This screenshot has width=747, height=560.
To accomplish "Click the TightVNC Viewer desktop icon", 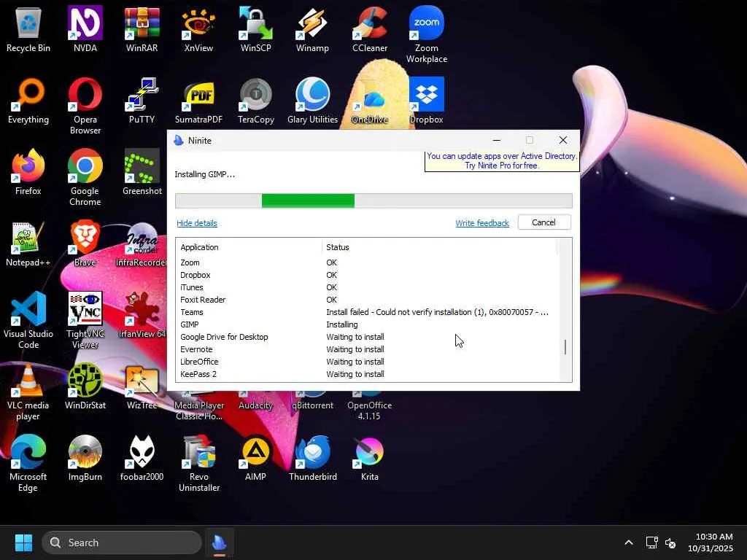I will (x=85, y=321).
